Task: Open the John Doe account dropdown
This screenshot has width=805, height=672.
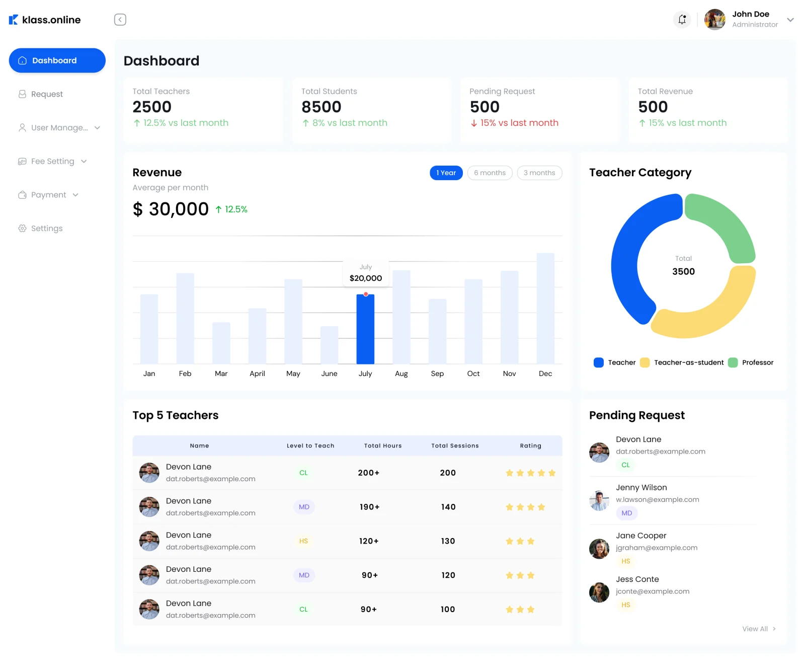Action: (790, 20)
